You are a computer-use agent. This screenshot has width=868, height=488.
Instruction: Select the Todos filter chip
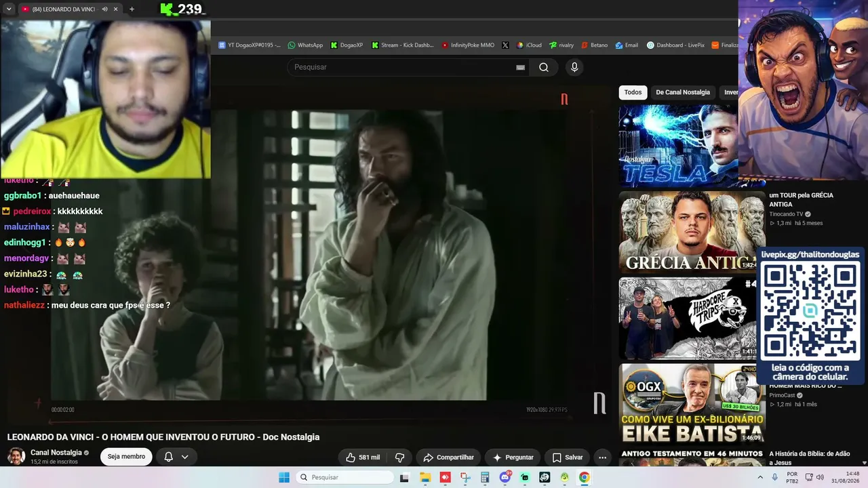633,92
